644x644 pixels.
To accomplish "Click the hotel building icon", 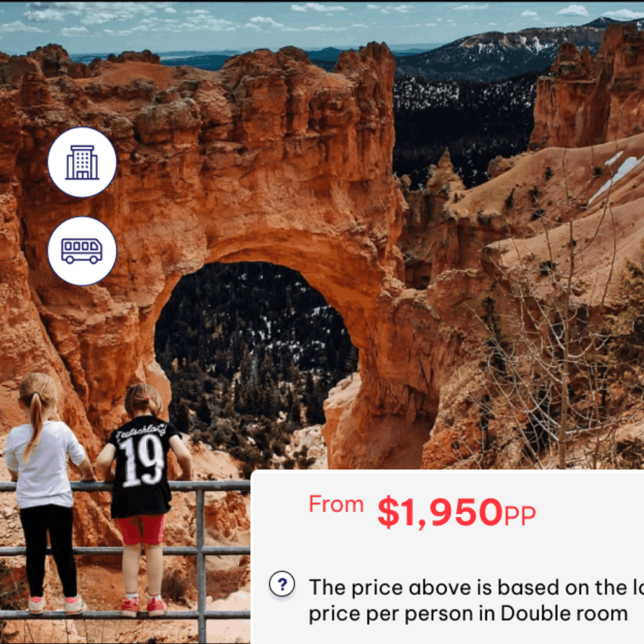I will (82, 162).
